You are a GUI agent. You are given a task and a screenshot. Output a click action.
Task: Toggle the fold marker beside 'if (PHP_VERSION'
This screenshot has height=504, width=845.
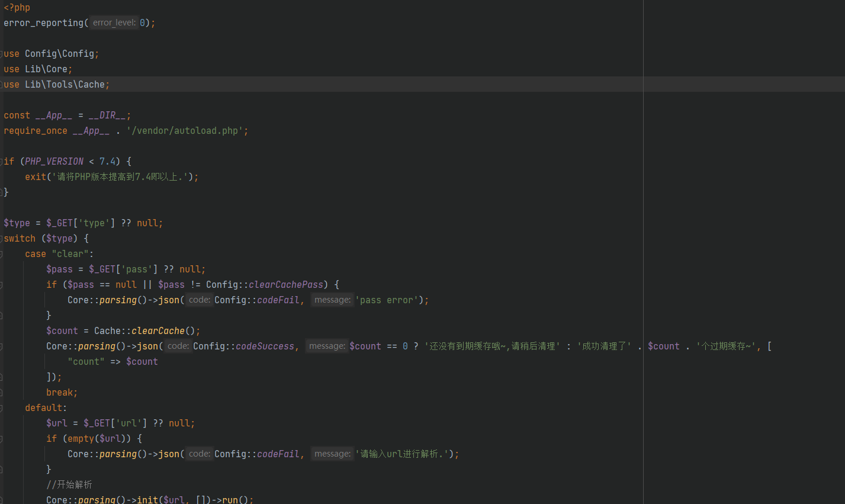(1, 162)
